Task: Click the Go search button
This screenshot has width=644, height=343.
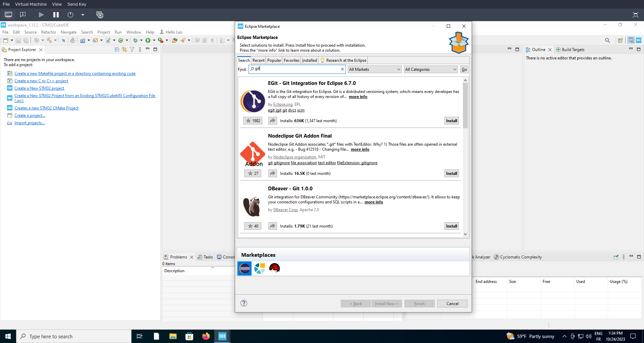Action: [464, 69]
